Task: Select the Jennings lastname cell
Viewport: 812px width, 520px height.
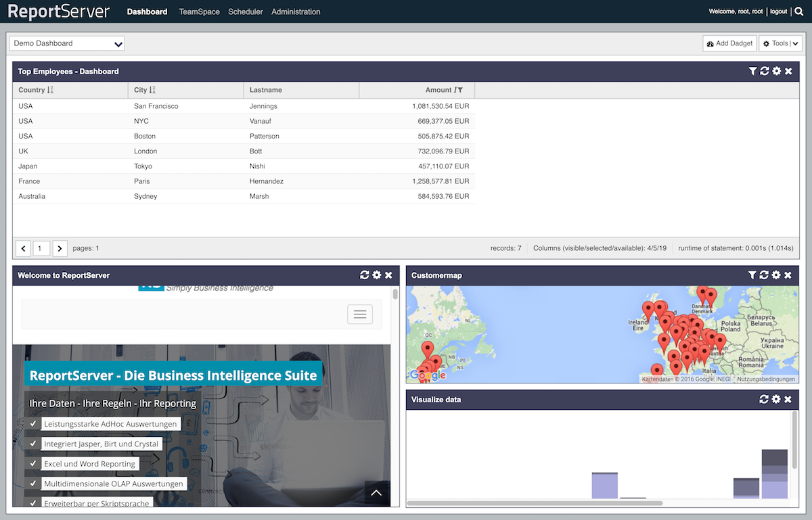Action: (301, 106)
